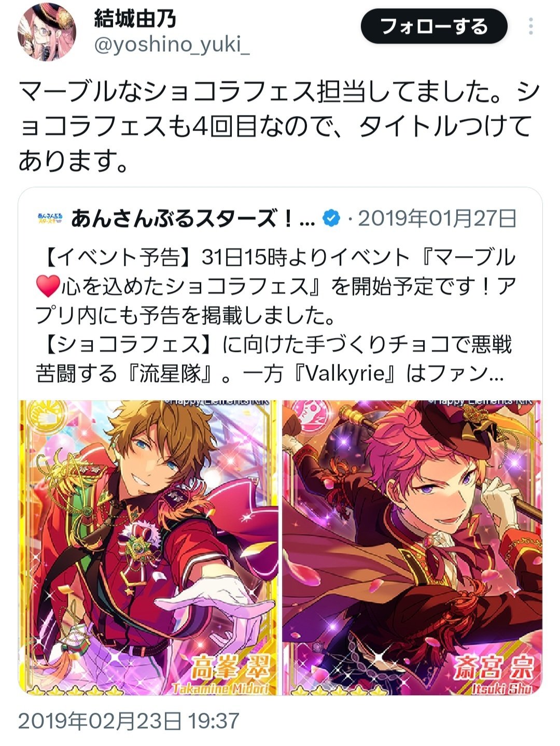Open the tweet timestamp 2019年02月23日 19:37
Viewport: 560px width, 746px height.
tap(129, 721)
